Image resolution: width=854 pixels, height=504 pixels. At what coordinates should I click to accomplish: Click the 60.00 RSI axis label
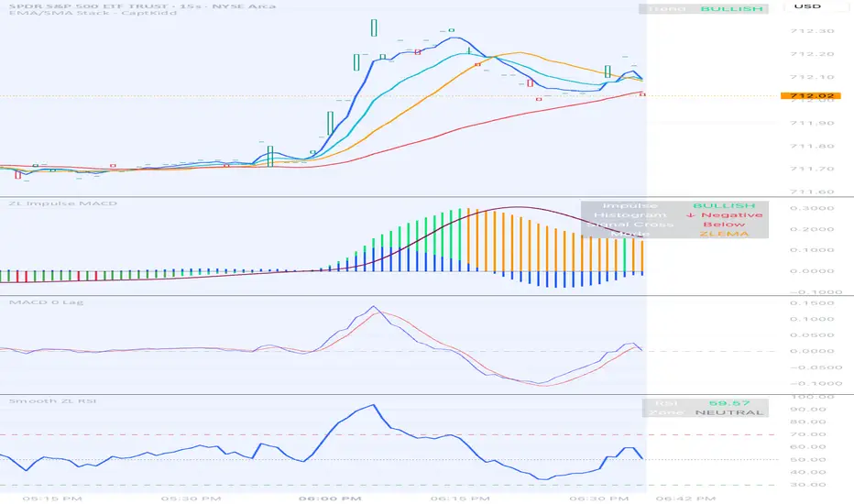808,447
